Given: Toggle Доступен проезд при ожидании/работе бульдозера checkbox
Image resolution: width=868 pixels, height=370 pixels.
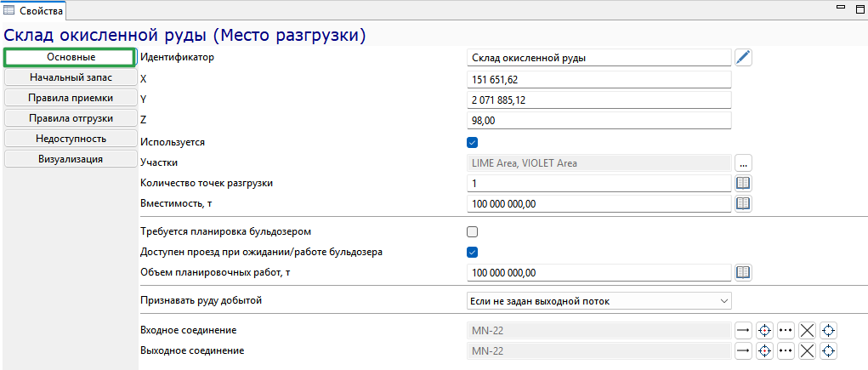Looking at the screenshot, I should pyautogui.click(x=472, y=252).
